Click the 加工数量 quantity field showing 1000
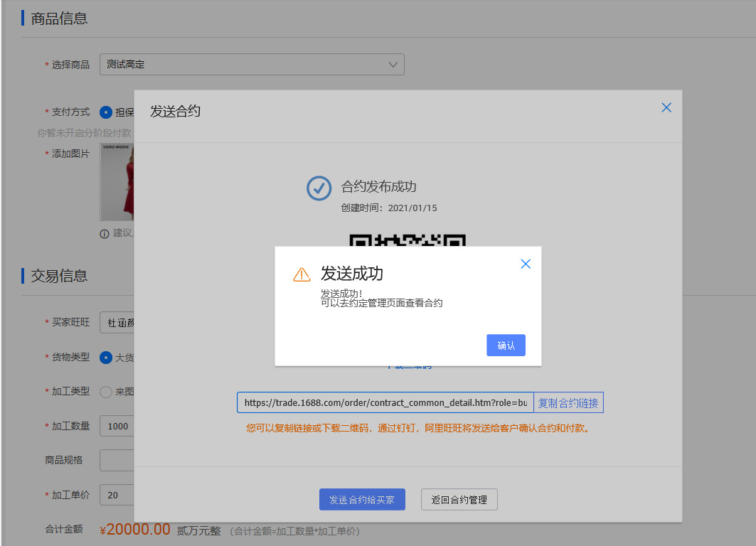Screen dimensions: 756x546 coord(116,426)
